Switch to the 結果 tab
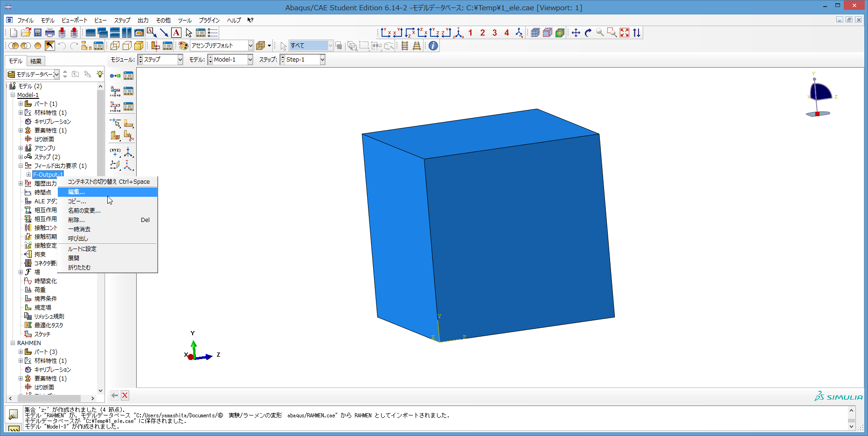The image size is (868, 436). [36, 61]
